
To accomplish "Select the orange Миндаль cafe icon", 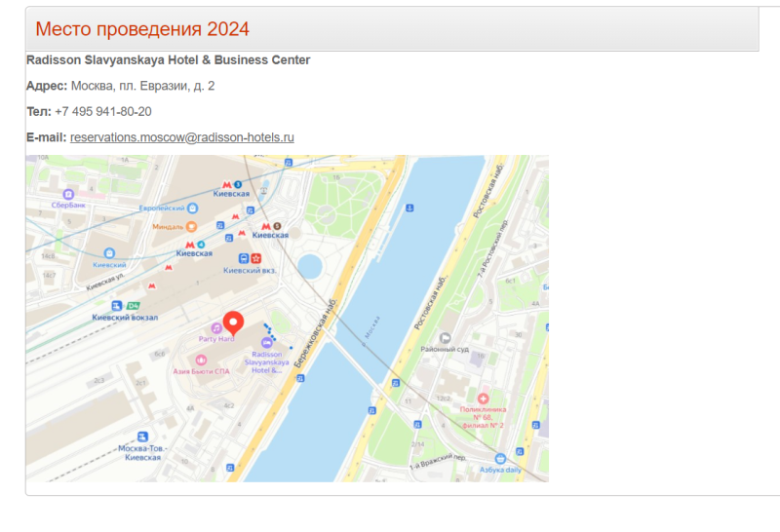I will click(191, 226).
